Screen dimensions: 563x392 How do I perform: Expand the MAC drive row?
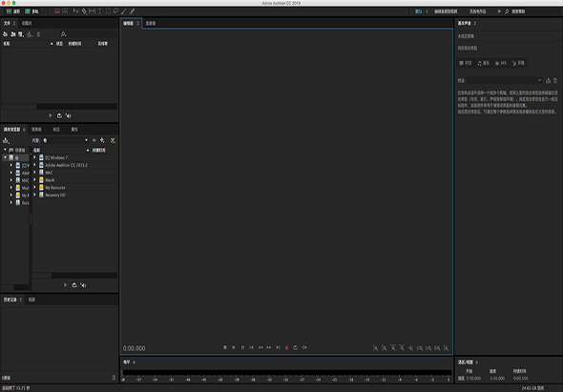click(x=34, y=173)
